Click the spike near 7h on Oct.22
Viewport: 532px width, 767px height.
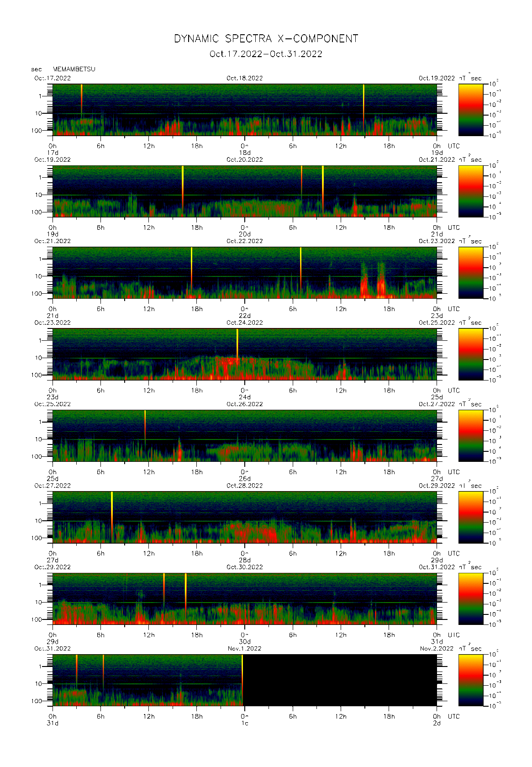[300, 267]
